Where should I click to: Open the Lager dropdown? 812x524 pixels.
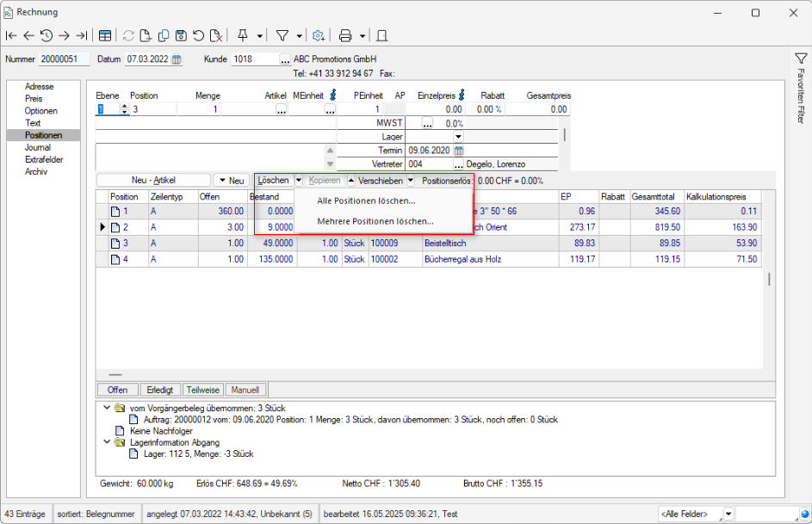(458, 137)
